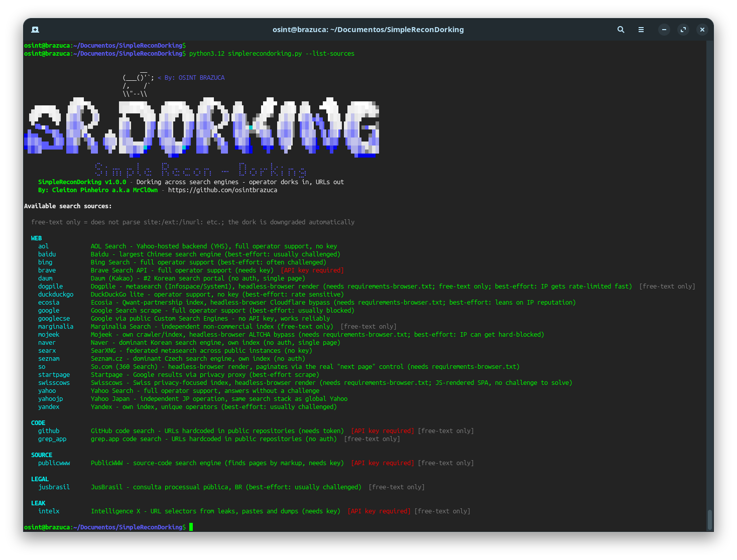
Task: Click '[API key required]' on the github row
Action: tap(383, 431)
